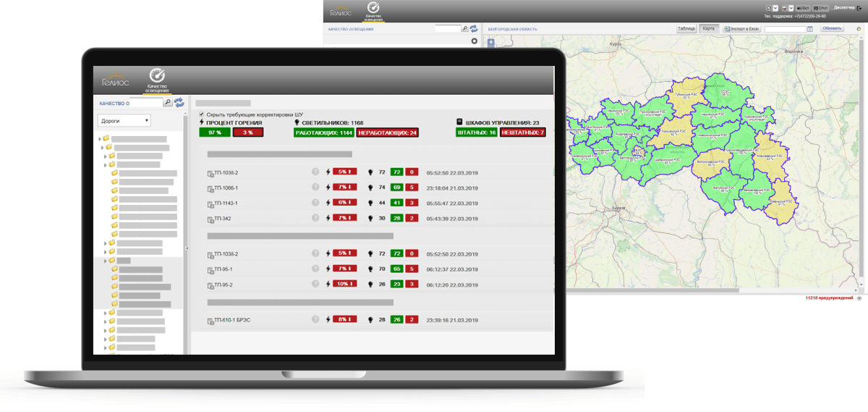Click green 41 count in ТП-1143-1 row
The height and width of the screenshot is (412, 868).
tap(396, 203)
